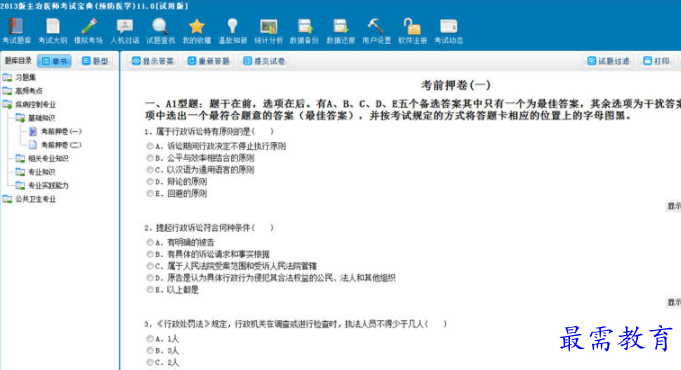Open the 考试大纲 exam syllabus icon
This screenshot has width=681, height=370.
click(x=53, y=31)
